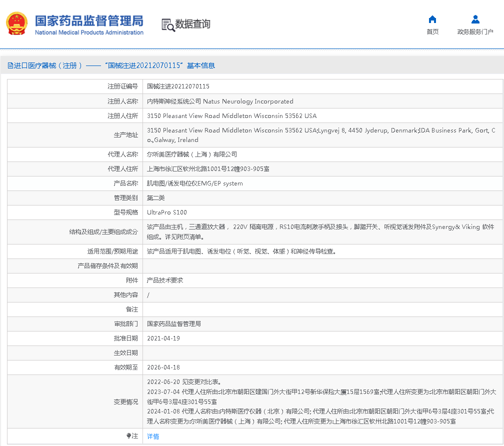This screenshot has width=504, height=446.
Task: Click the product name 肌电图/诱发电位仪EMG/EP system
Action: pyautogui.click(x=194, y=183)
